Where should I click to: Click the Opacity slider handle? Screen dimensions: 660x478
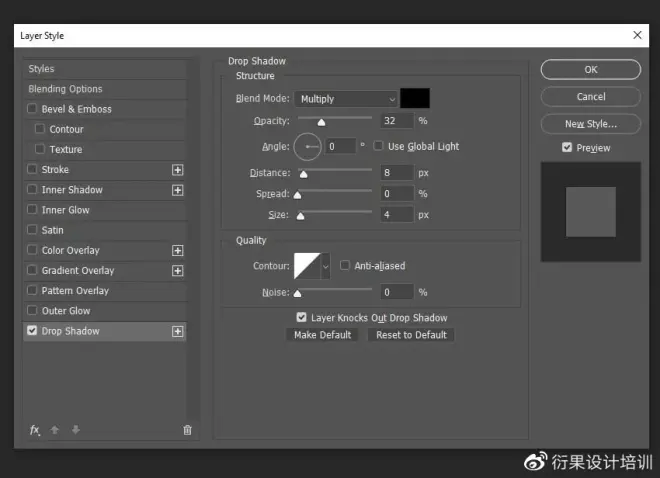[322, 122]
